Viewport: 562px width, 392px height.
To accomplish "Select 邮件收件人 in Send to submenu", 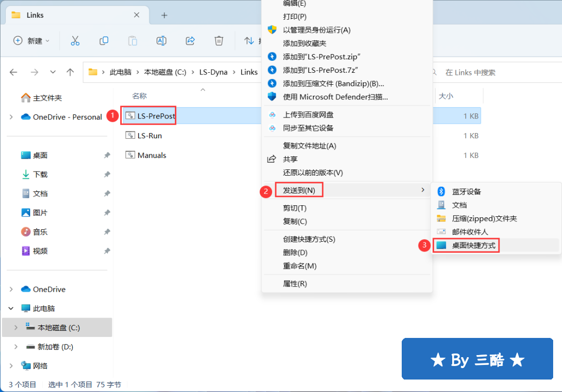I will click(496, 232).
